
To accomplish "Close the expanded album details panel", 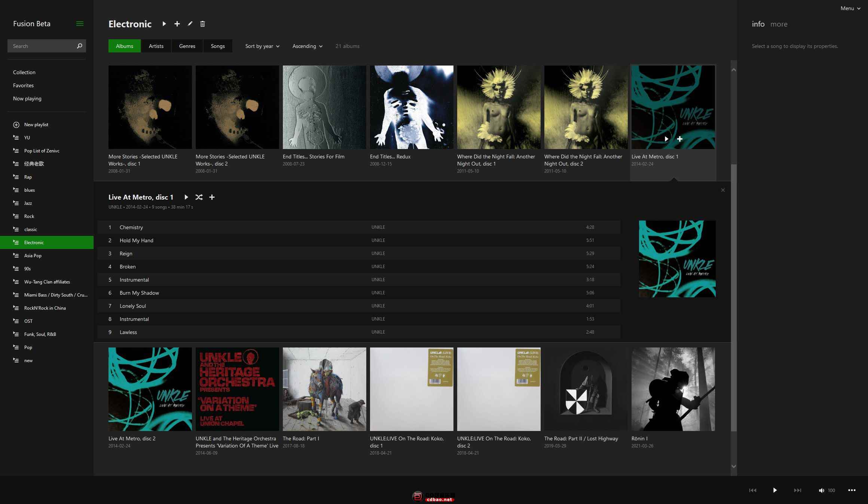I will pyautogui.click(x=723, y=190).
